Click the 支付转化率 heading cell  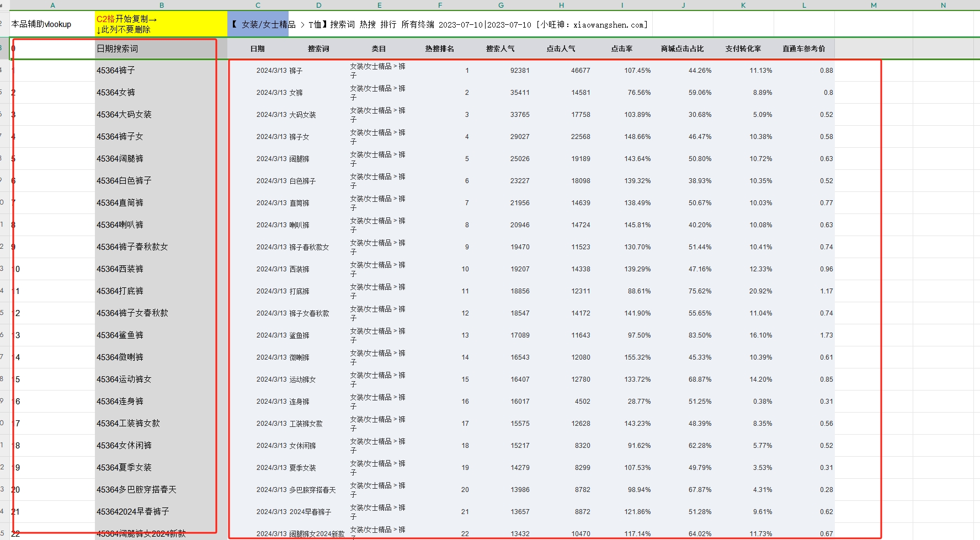click(743, 49)
